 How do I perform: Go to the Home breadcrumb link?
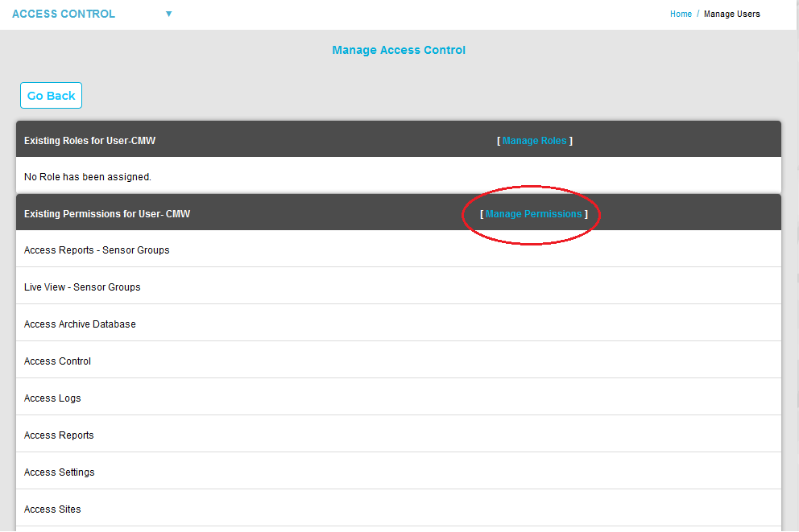pyautogui.click(x=681, y=14)
